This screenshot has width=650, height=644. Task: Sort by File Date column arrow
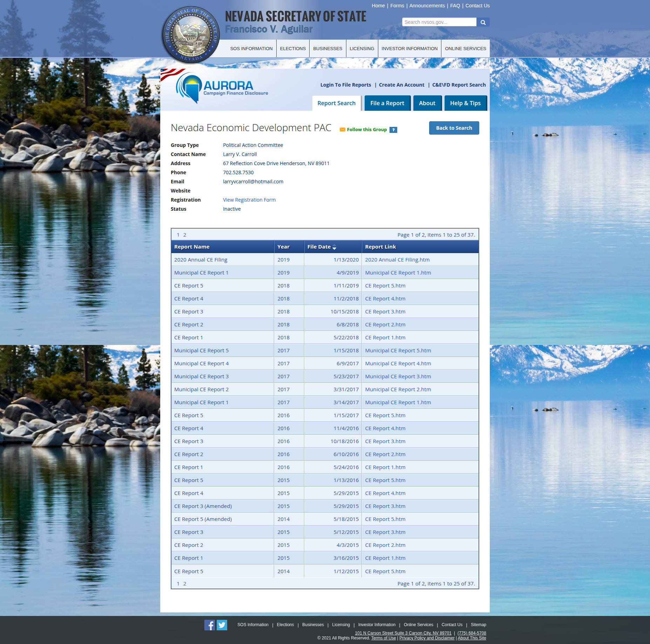[x=334, y=247]
